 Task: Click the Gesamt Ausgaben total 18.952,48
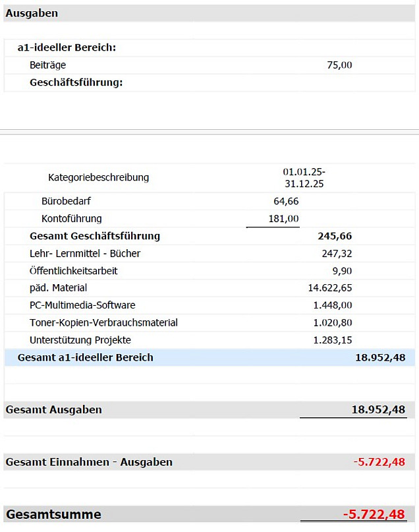378,409
